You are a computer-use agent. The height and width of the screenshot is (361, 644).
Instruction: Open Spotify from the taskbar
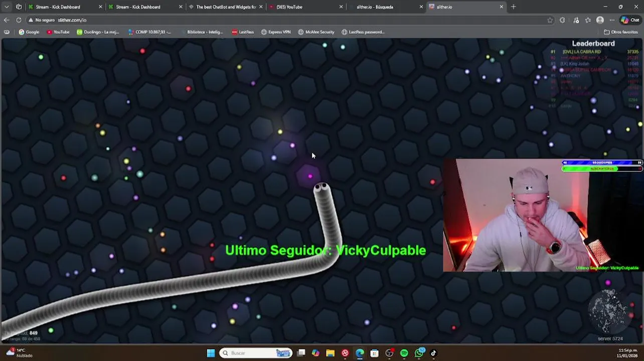pos(404,353)
